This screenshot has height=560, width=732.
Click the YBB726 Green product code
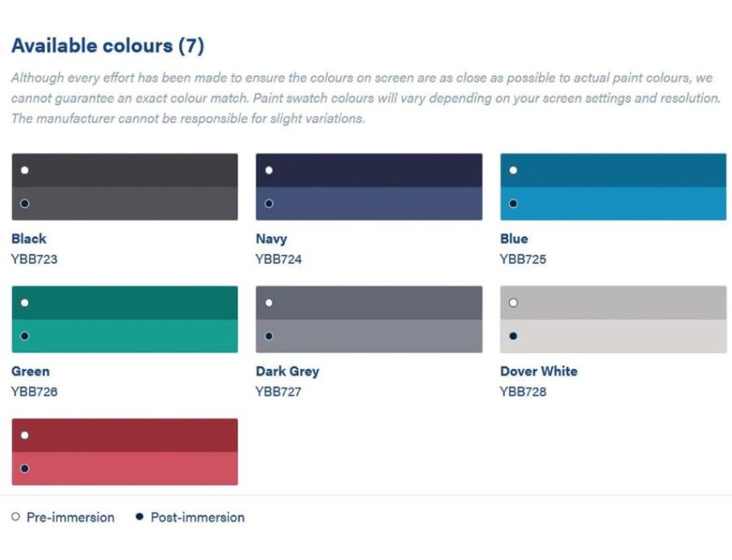34,391
